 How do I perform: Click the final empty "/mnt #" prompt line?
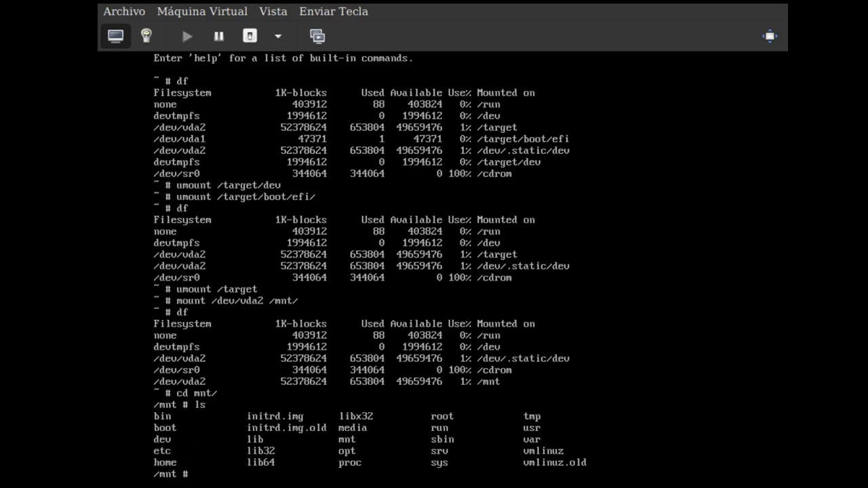point(171,474)
